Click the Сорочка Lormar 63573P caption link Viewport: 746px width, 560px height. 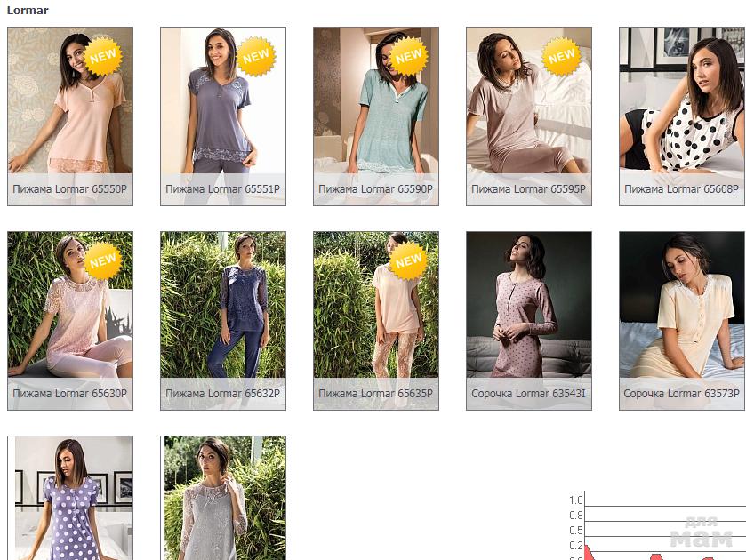[681, 394]
